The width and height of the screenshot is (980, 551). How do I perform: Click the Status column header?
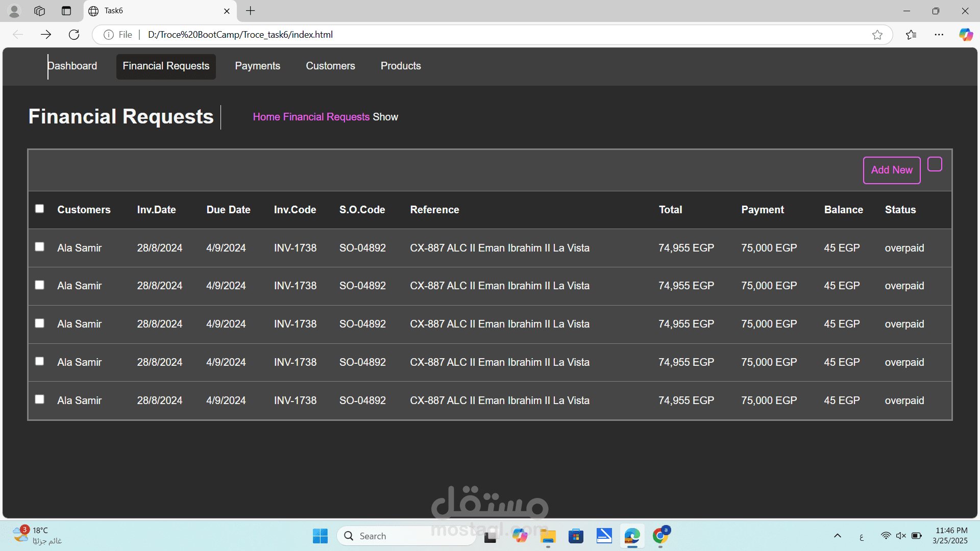(900, 210)
